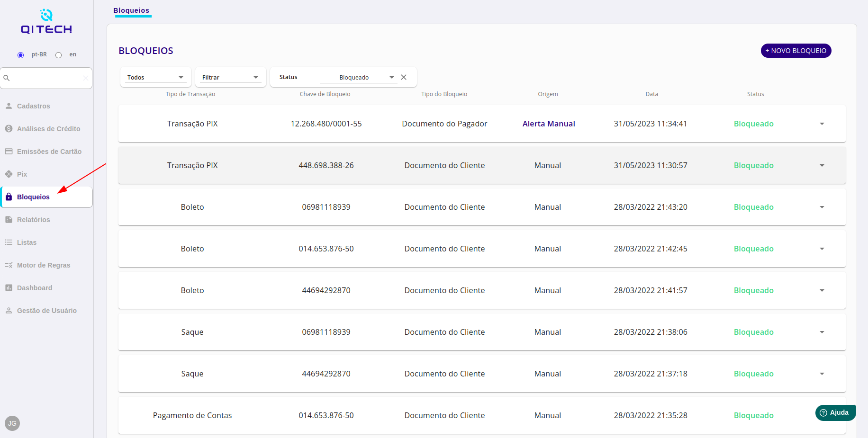
Task: Click the + NOVO BLOQUEIO button
Action: point(796,51)
